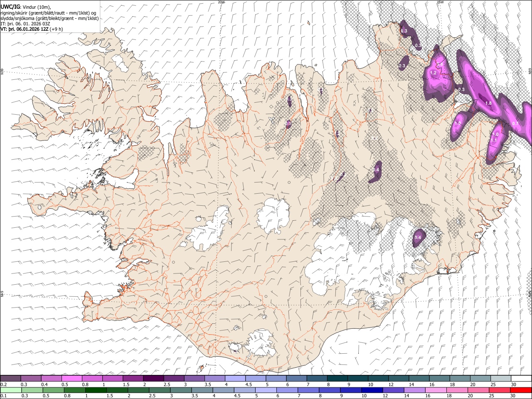This screenshot has width=532, height=399.
Task: Select the 0.3 purple swatch in upper legend row
Action: pos(31,378)
